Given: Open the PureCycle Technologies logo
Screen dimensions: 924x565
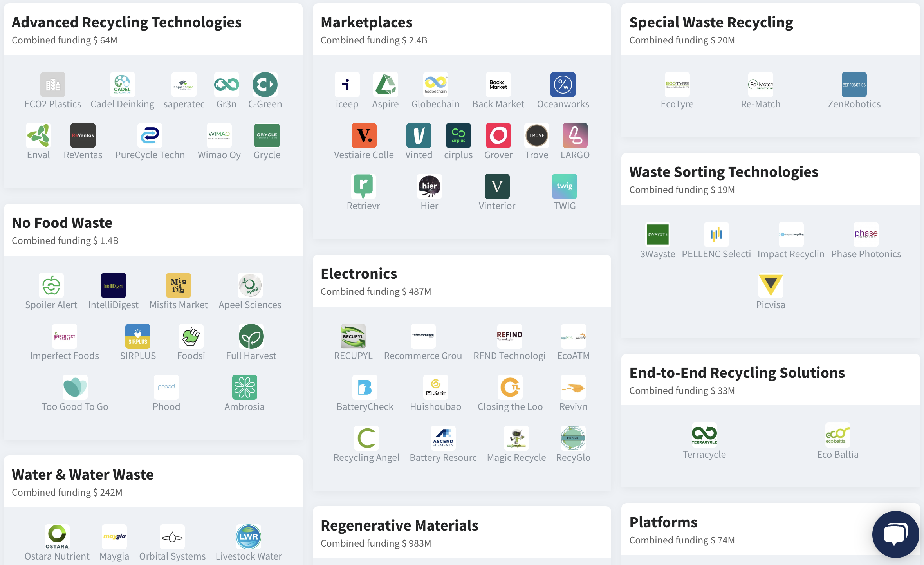Looking at the screenshot, I should tap(150, 135).
